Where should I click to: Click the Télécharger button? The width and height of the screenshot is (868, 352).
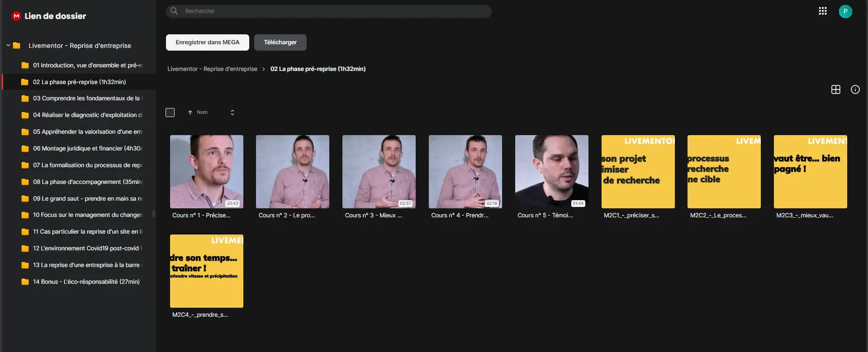tap(280, 42)
